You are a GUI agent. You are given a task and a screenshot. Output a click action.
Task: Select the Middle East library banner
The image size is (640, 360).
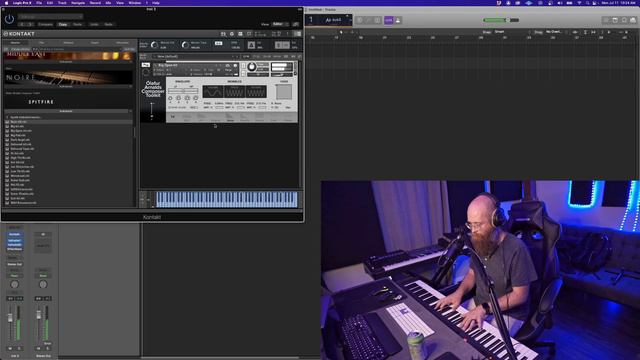[x=68, y=56]
